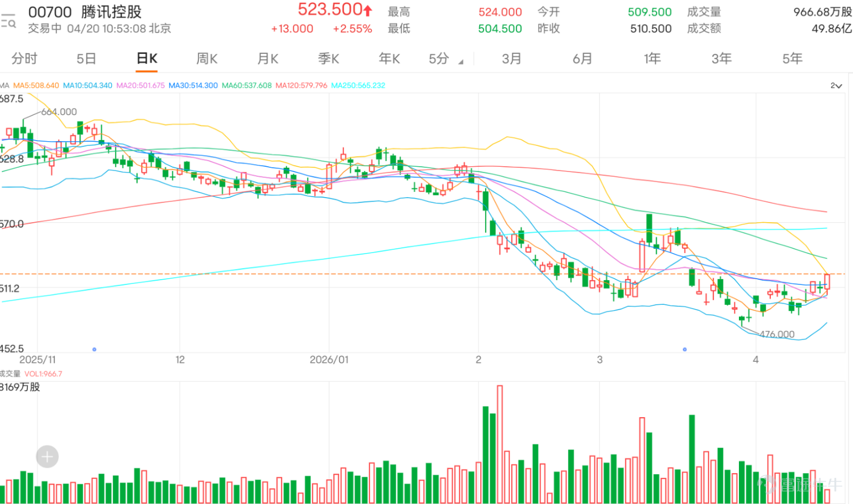Click the day low value 504.500
The width and height of the screenshot is (853, 504).
[x=500, y=29]
